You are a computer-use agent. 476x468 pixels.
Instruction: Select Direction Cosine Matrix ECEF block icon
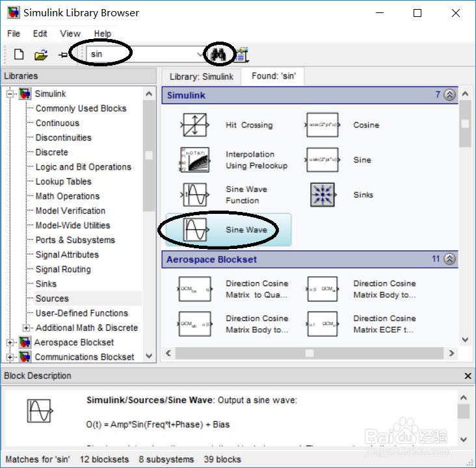pyautogui.click(x=323, y=324)
